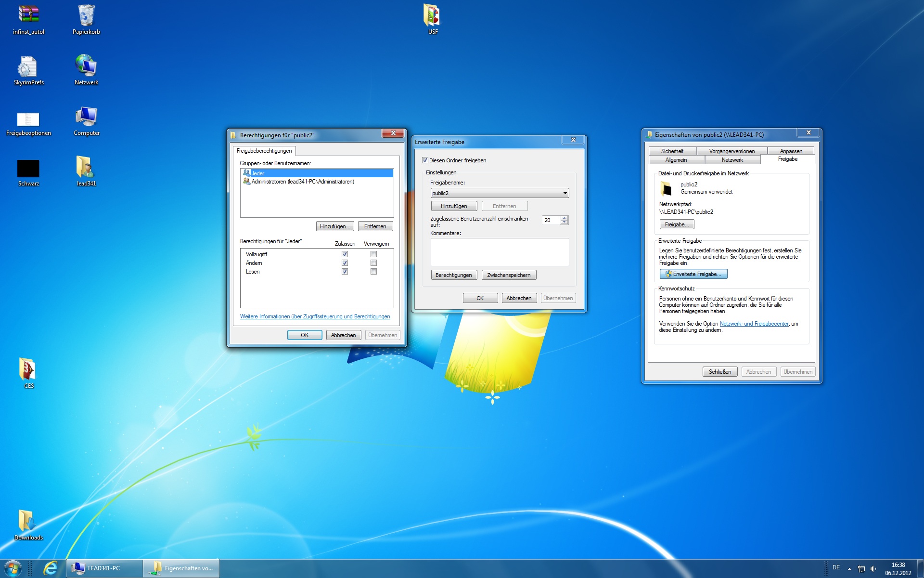Screen dimensions: 924x578
Task: Show hidden tray icons arrow
Action: coord(849,569)
